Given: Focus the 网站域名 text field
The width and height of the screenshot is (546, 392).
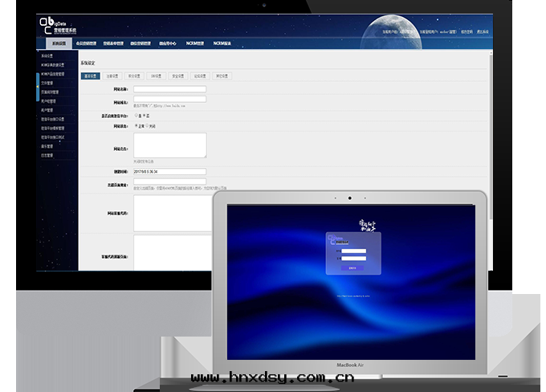Looking at the screenshot, I should coord(169,100).
